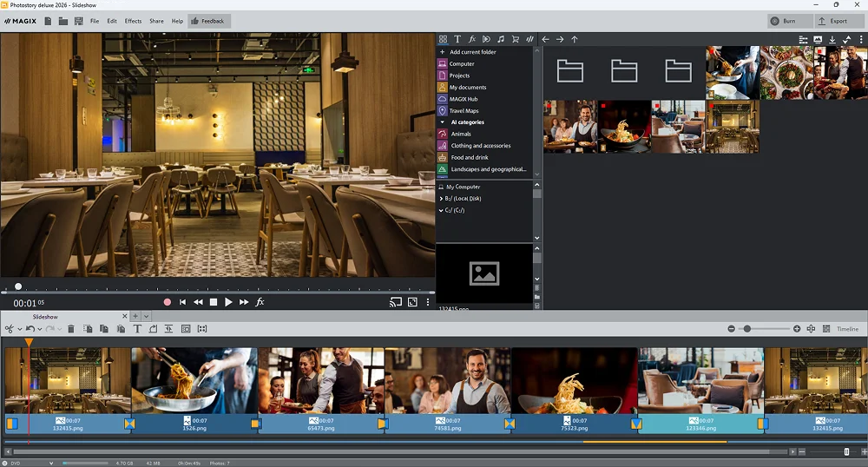Open the Titles tab (T icon) in Media Pool
Image resolution: width=868 pixels, height=467 pixels.
pyautogui.click(x=457, y=39)
